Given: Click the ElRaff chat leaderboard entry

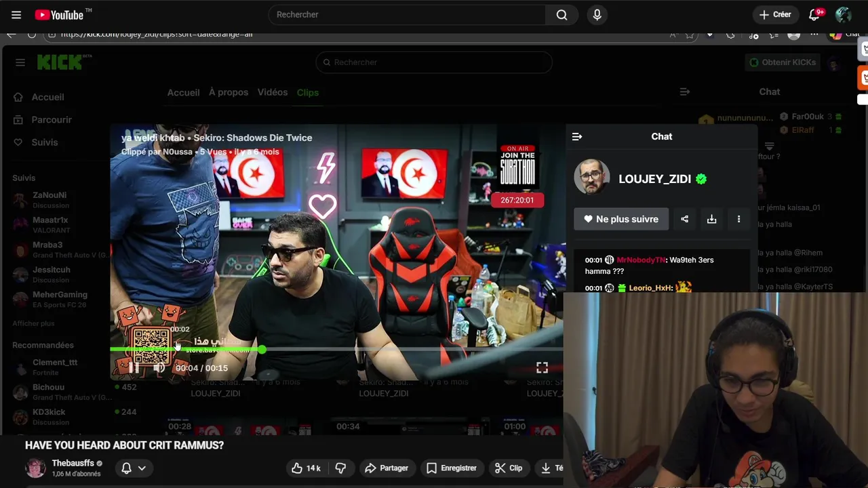Looking at the screenshot, I should point(810,129).
